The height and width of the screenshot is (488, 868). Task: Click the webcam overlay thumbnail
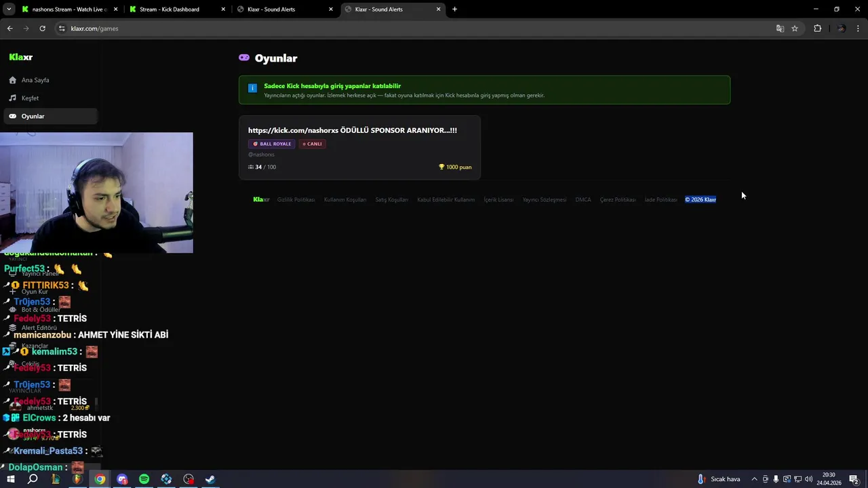click(x=96, y=192)
